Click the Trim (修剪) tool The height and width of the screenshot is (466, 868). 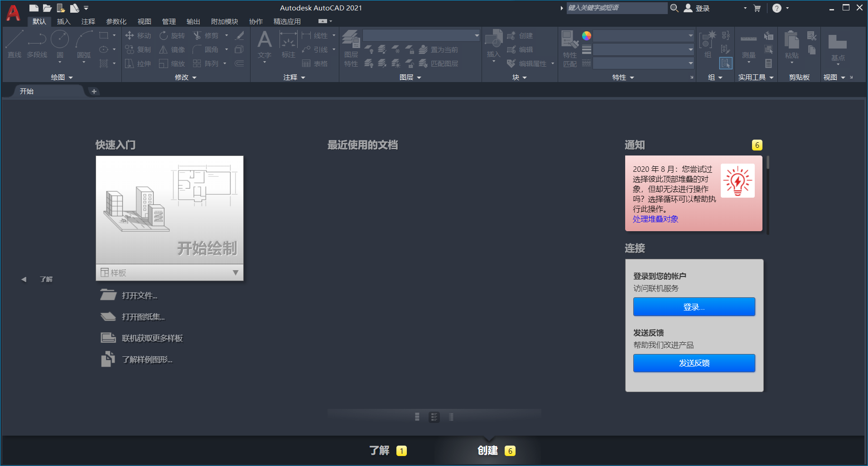coord(206,35)
